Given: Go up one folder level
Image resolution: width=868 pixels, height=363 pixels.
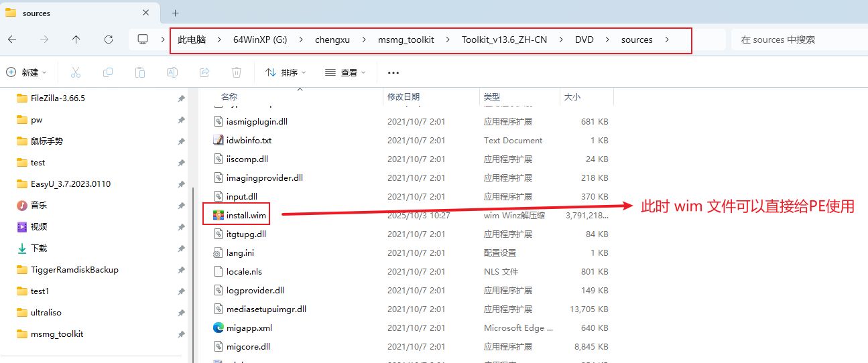Looking at the screenshot, I should pyautogui.click(x=76, y=40).
